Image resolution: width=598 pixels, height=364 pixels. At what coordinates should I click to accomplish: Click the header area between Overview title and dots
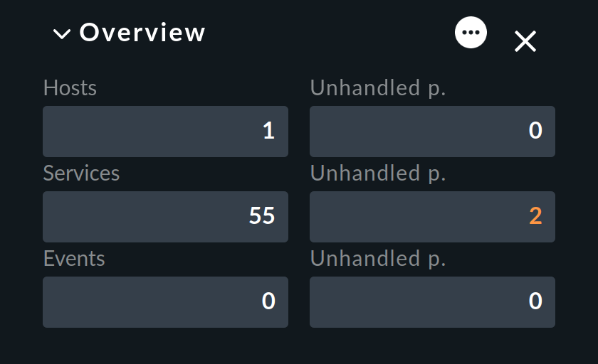click(330, 33)
